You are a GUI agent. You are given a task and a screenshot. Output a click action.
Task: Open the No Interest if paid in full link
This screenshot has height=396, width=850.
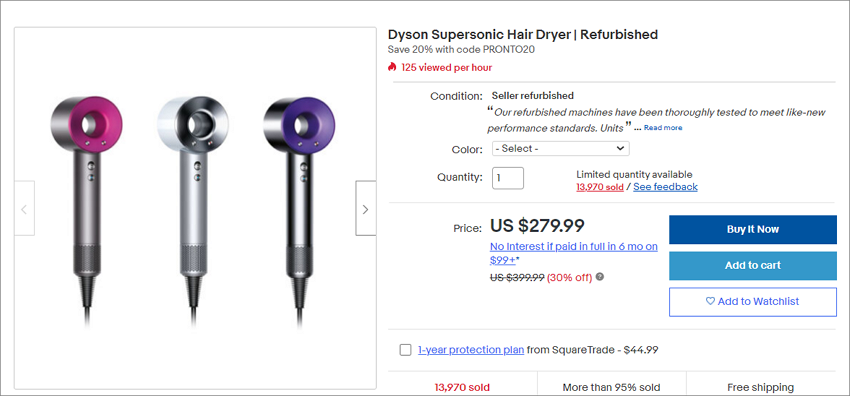(x=574, y=253)
